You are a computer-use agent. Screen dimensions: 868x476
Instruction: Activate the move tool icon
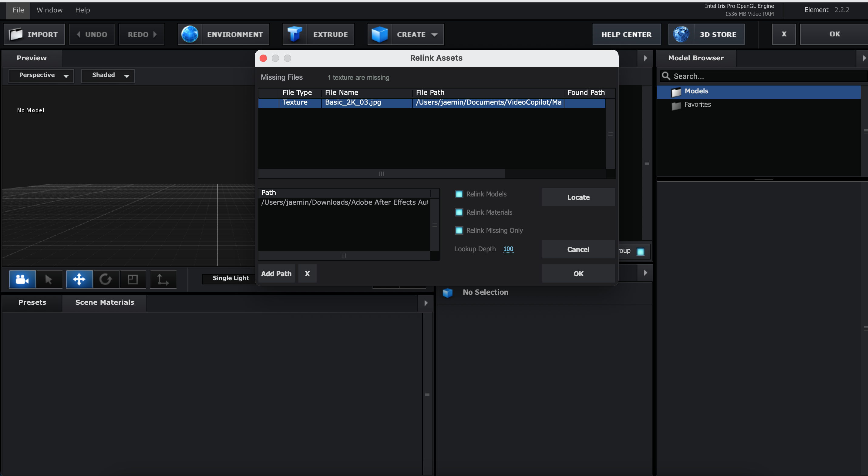tap(79, 279)
